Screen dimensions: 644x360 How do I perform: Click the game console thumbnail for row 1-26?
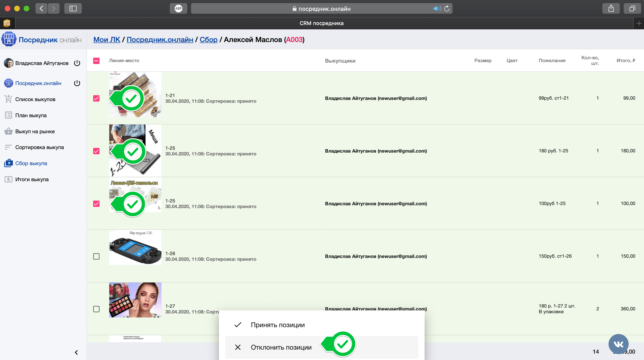(x=135, y=247)
